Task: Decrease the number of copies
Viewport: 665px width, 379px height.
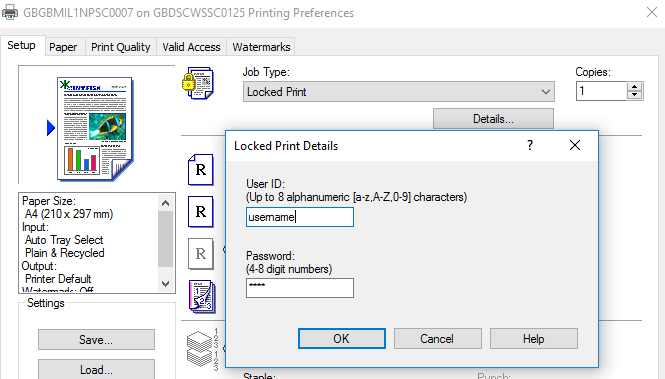Action: coord(634,95)
